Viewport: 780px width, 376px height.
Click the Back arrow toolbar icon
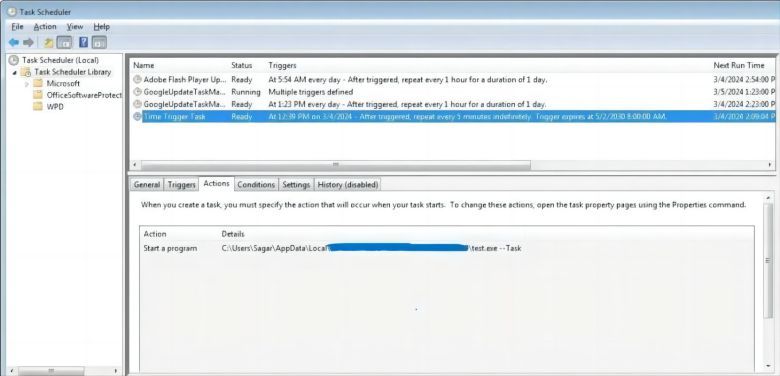coord(14,43)
